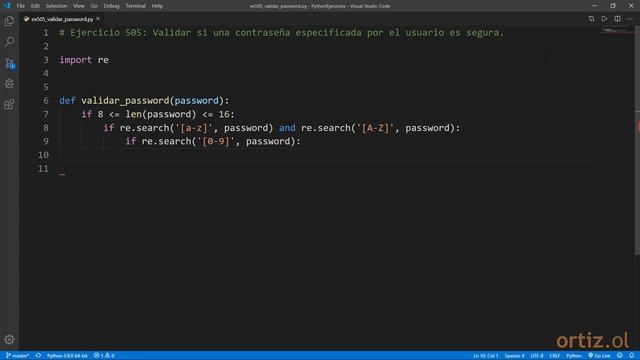Open the Extensions view
Screen dimensions: 640x360
(9, 104)
